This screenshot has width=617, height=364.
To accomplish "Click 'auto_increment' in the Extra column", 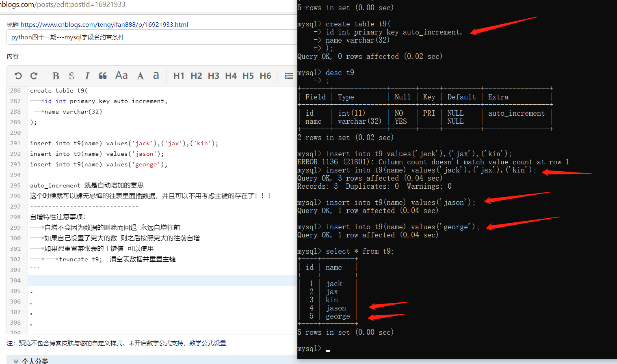I will click(x=516, y=113).
